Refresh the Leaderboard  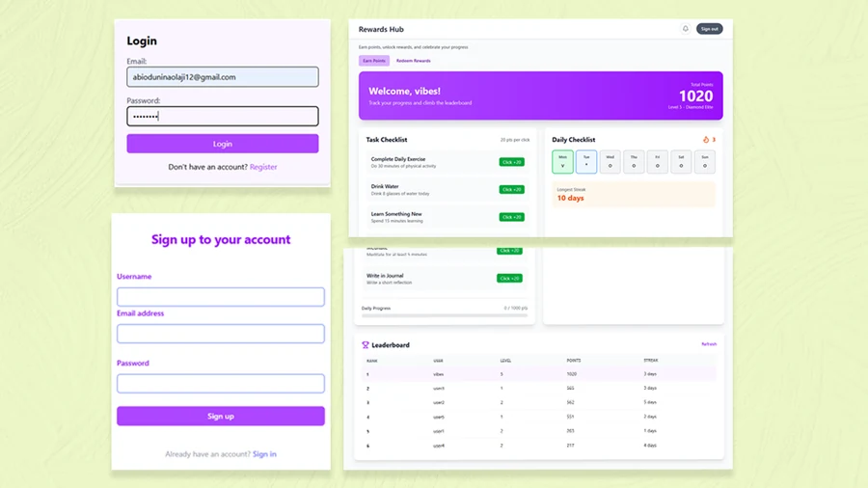click(x=709, y=344)
